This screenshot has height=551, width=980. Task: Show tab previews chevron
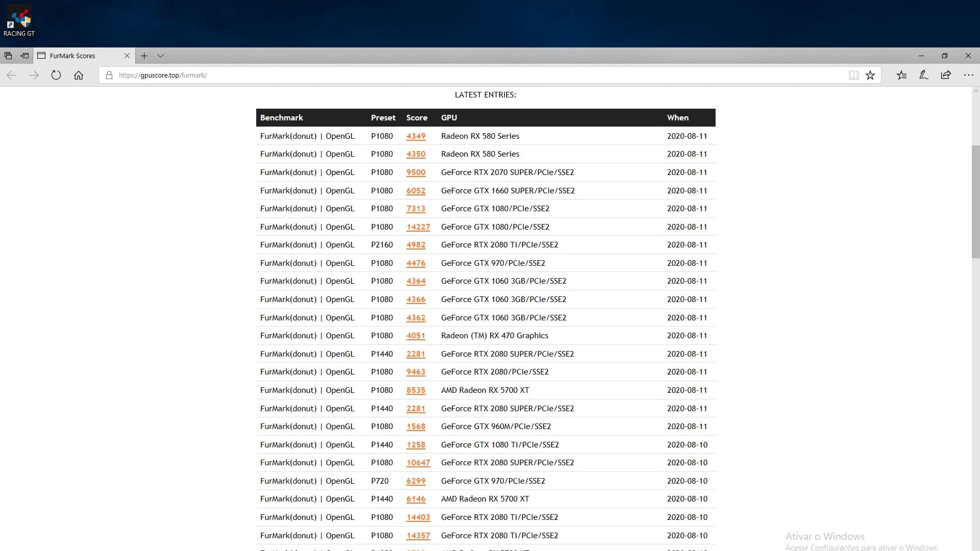160,56
